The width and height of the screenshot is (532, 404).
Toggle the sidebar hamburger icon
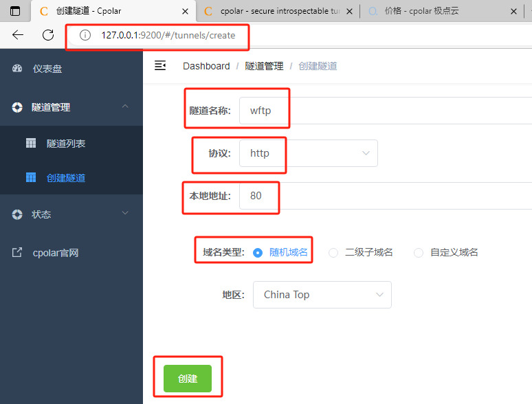pyautogui.click(x=160, y=65)
